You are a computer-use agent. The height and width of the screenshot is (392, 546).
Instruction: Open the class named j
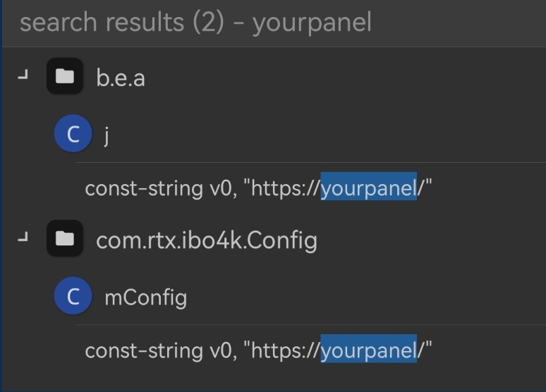107,135
